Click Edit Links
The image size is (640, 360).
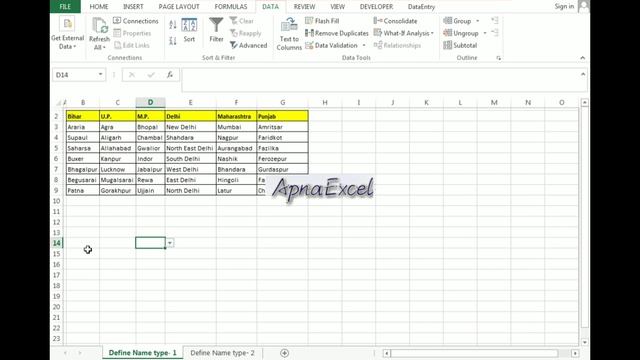131,45
